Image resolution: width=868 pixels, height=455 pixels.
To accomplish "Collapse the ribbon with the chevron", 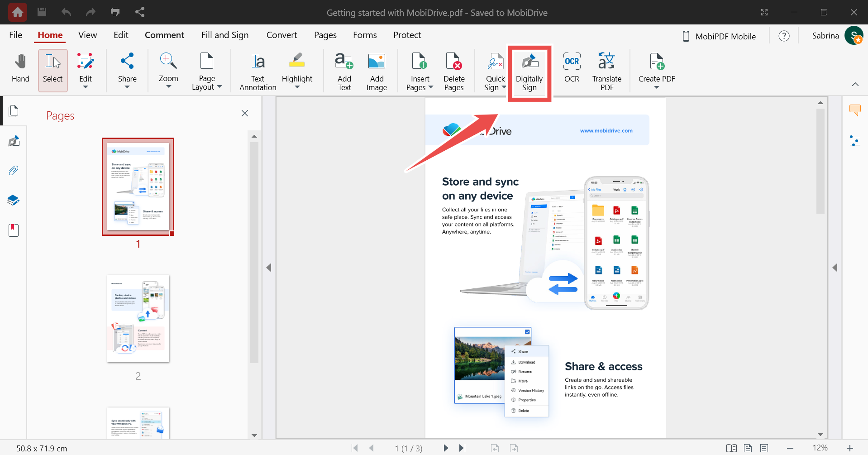I will click(855, 84).
